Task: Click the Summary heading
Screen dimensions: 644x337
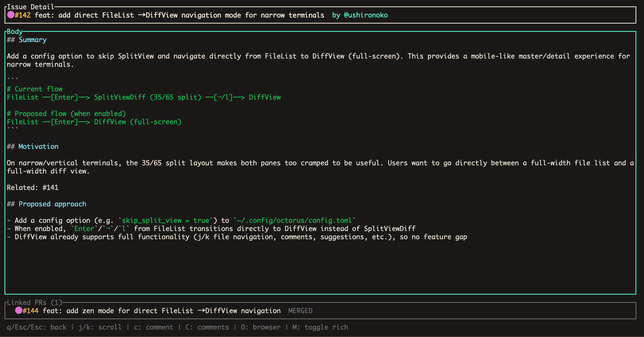Action: tap(33, 40)
